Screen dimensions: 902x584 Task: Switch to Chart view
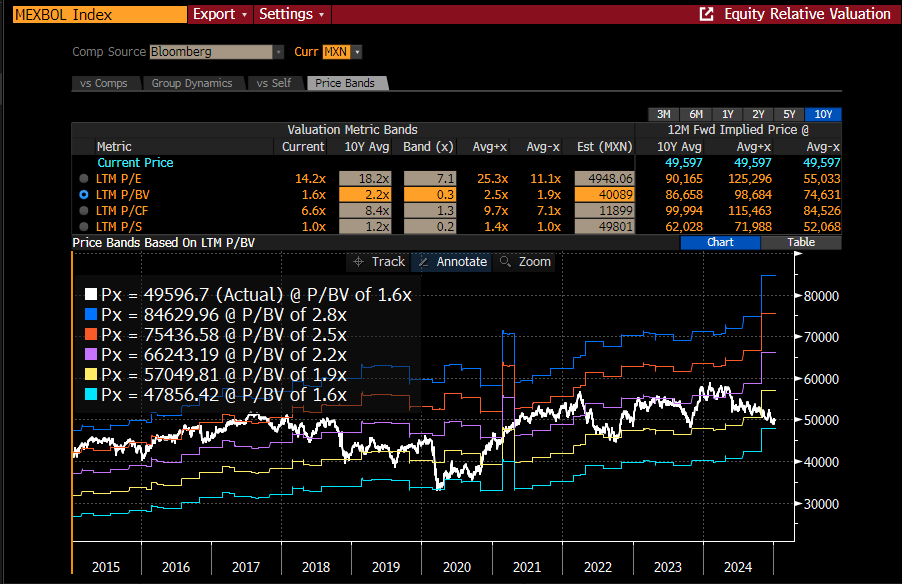[x=720, y=242]
